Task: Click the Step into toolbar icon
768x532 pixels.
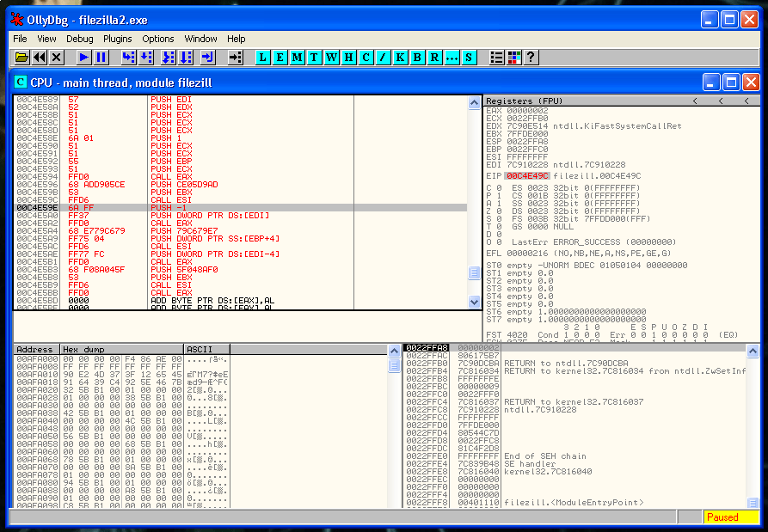Action: pyautogui.click(x=128, y=58)
